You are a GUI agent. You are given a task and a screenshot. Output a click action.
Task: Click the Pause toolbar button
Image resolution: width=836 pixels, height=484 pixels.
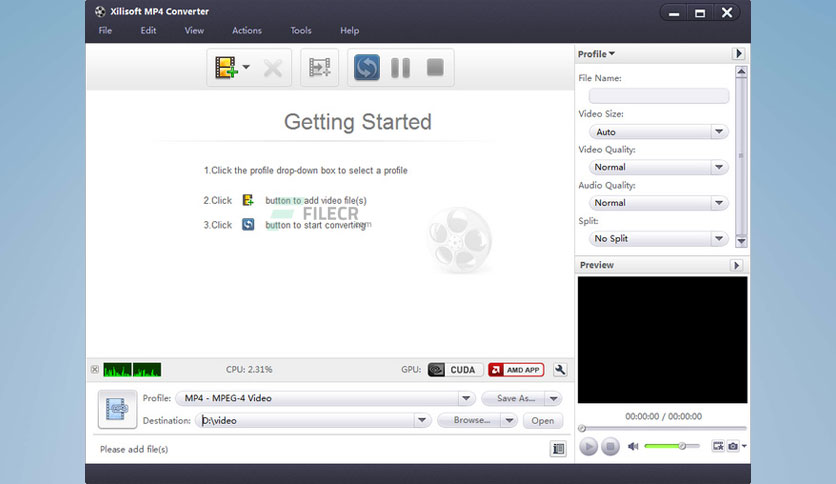pos(400,68)
